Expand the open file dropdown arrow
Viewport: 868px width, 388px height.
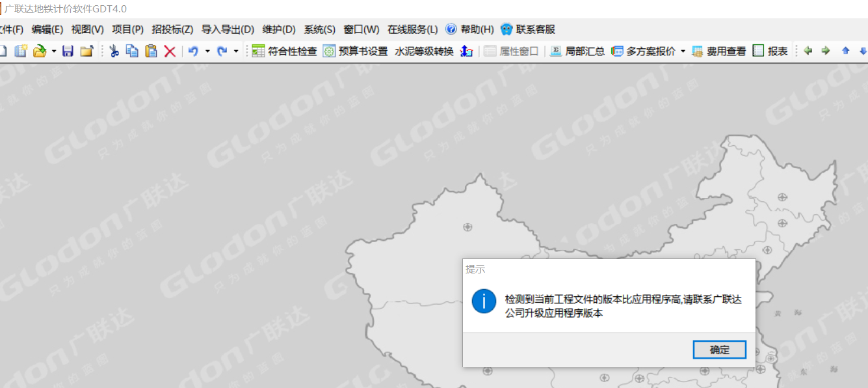(x=53, y=51)
